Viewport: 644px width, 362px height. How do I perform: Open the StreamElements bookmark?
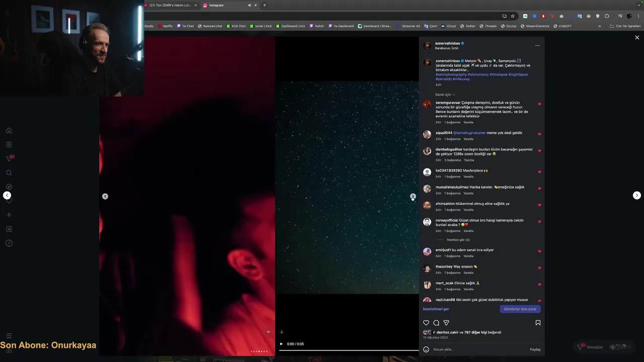pos(535,26)
